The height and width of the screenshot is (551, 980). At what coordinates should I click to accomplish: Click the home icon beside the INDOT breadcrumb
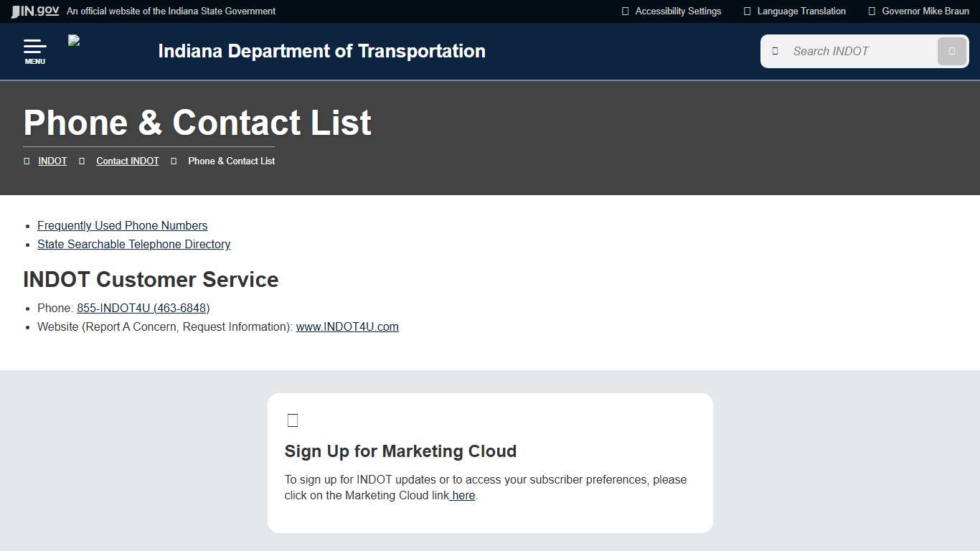tap(27, 161)
